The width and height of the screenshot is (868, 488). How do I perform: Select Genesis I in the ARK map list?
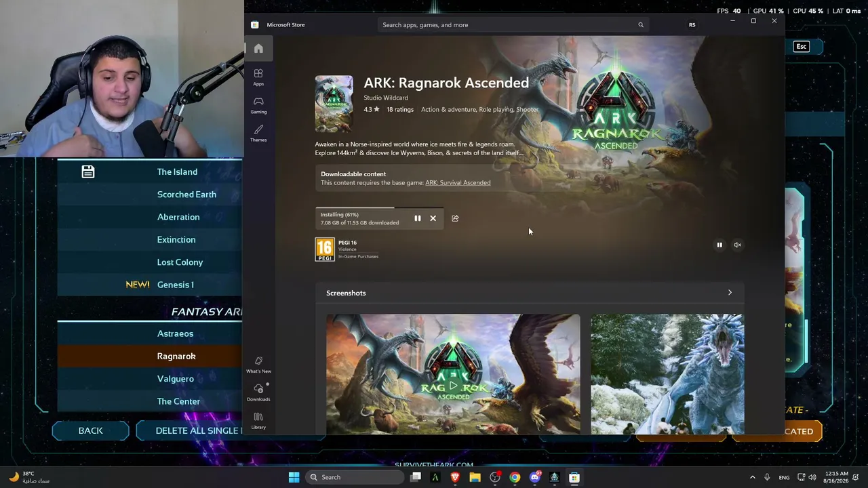175,285
